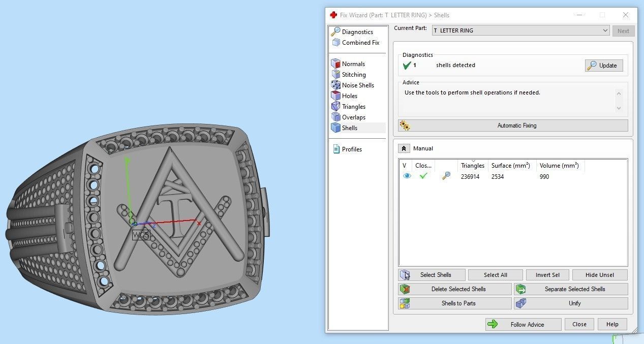This screenshot has width=644, height=344.
Task: Click the Unify button
Action: [571, 303]
